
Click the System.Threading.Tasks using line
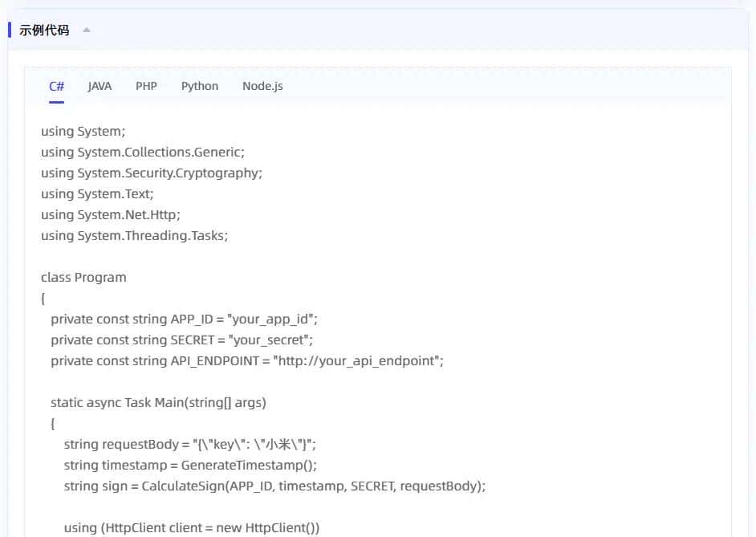pyautogui.click(x=135, y=235)
